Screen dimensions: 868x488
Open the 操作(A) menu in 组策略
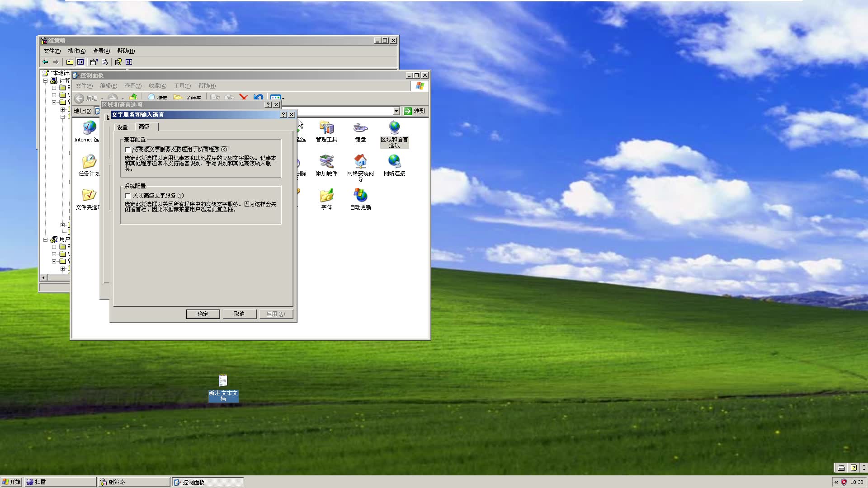click(x=76, y=51)
